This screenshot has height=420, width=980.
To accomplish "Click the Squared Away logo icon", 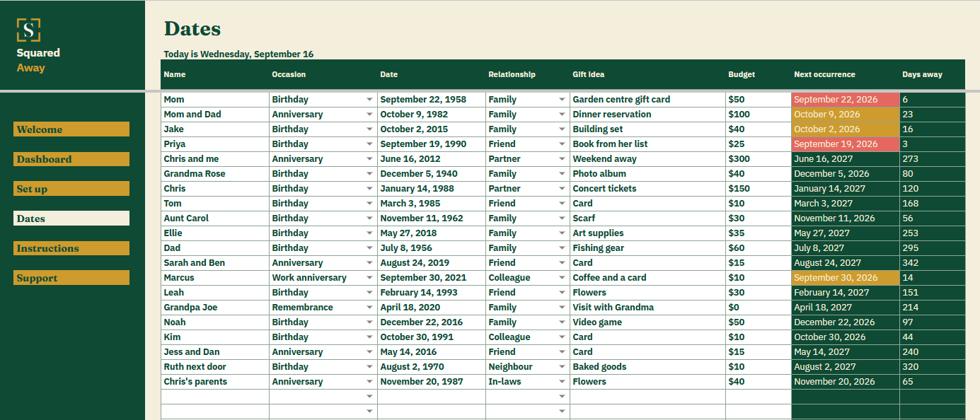I will point(28,30).
